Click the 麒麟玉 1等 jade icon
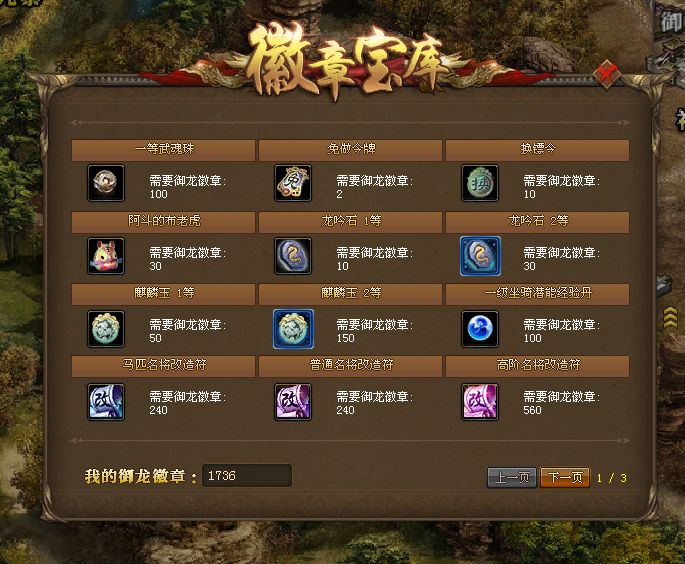 pos(106,329)
